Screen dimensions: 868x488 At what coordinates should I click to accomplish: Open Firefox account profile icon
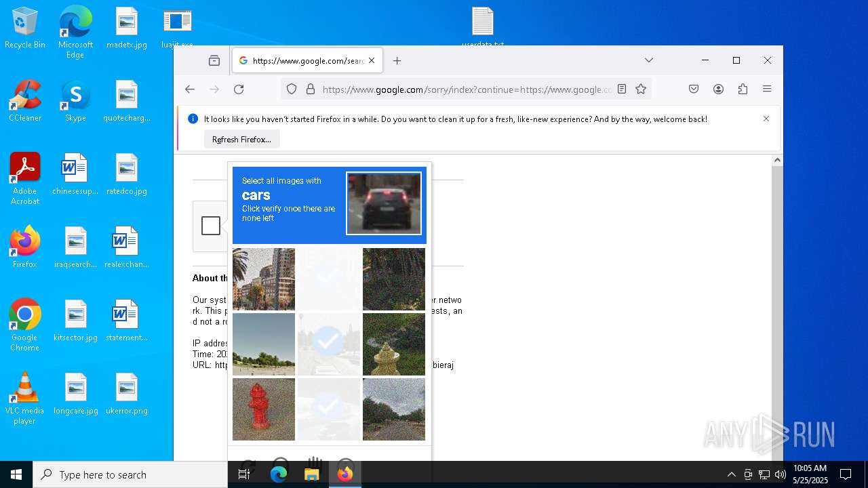[718, 89]
